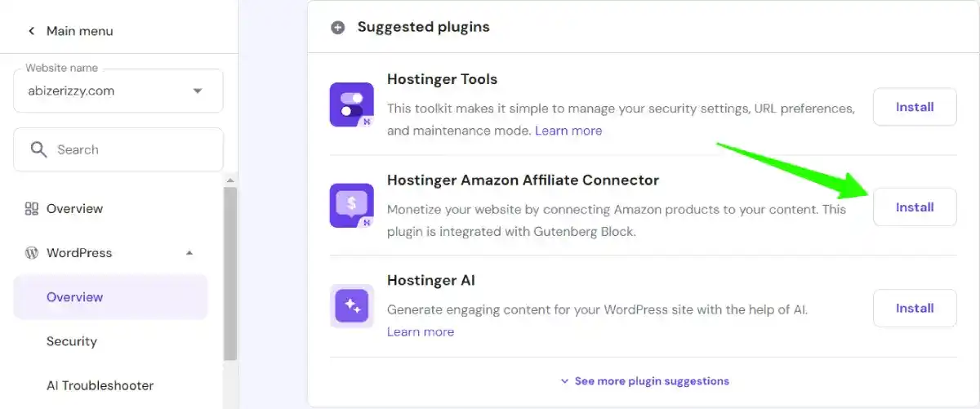The width and height of the screenshot is (980, 409).
Task: Click the magnifier icon in Search
Action: 38,149
